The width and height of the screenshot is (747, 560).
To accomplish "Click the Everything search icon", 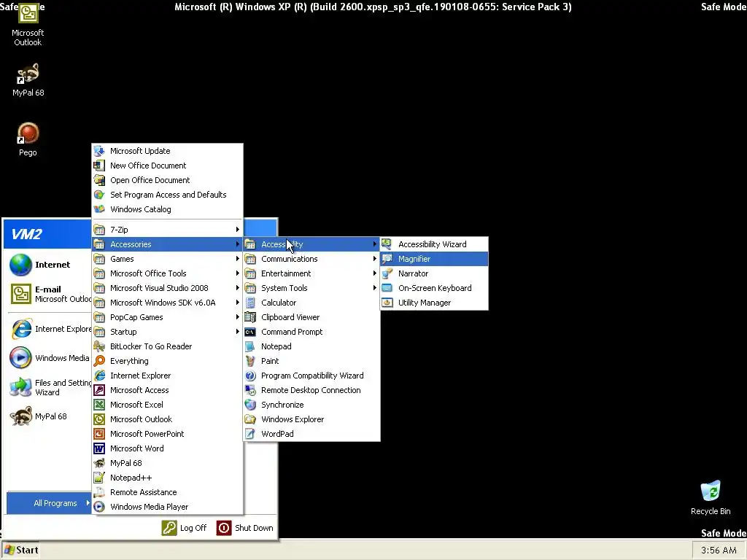I will tap(99, 361).
